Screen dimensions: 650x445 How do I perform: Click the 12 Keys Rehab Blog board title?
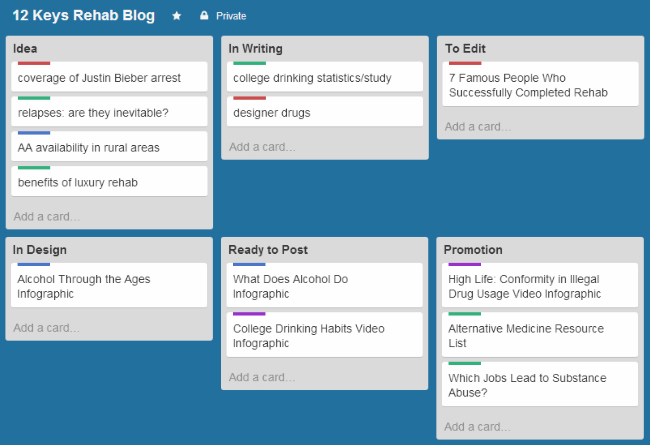(84, 15)
